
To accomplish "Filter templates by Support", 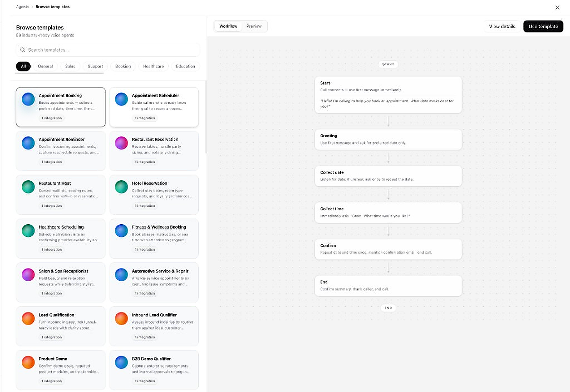I will [95, 66].
